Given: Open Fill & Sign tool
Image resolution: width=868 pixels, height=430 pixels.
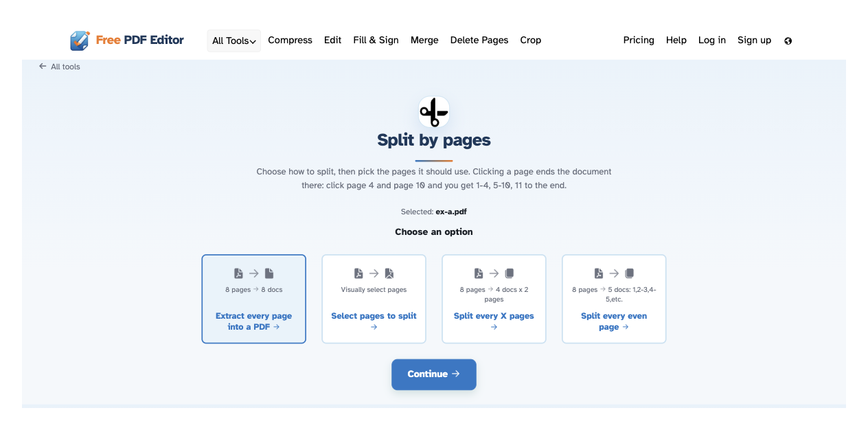Looking at the screenshot, I should [x=376, y=41].
